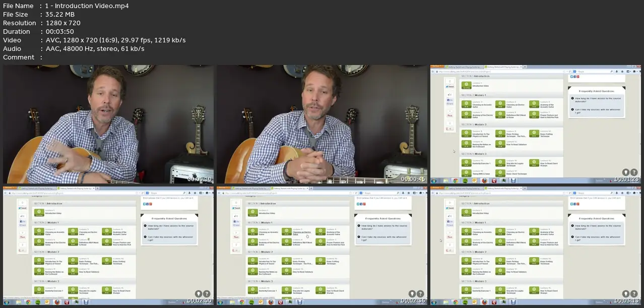
Task: Open 'Choosing an Electric Guitar' link, 00:02:36 frame
Action: (302, 233)
